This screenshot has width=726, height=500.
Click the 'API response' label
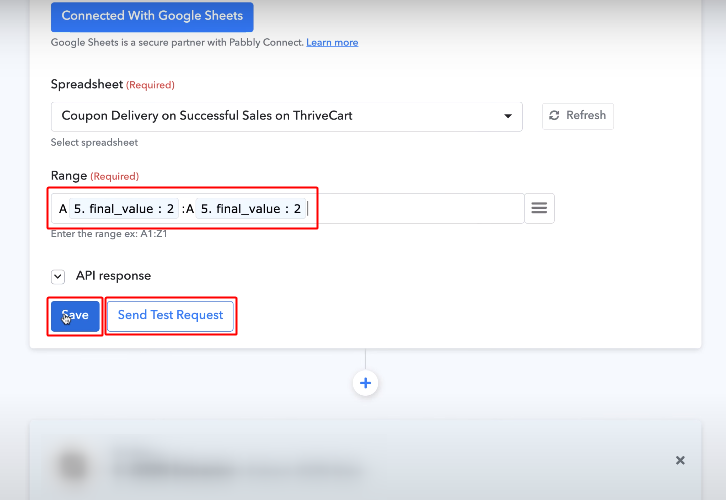point(113,276)
